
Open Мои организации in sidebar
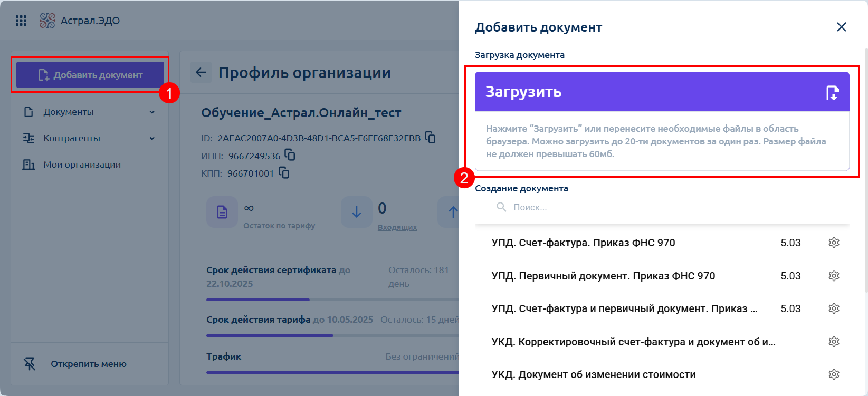tap(82, 165)
